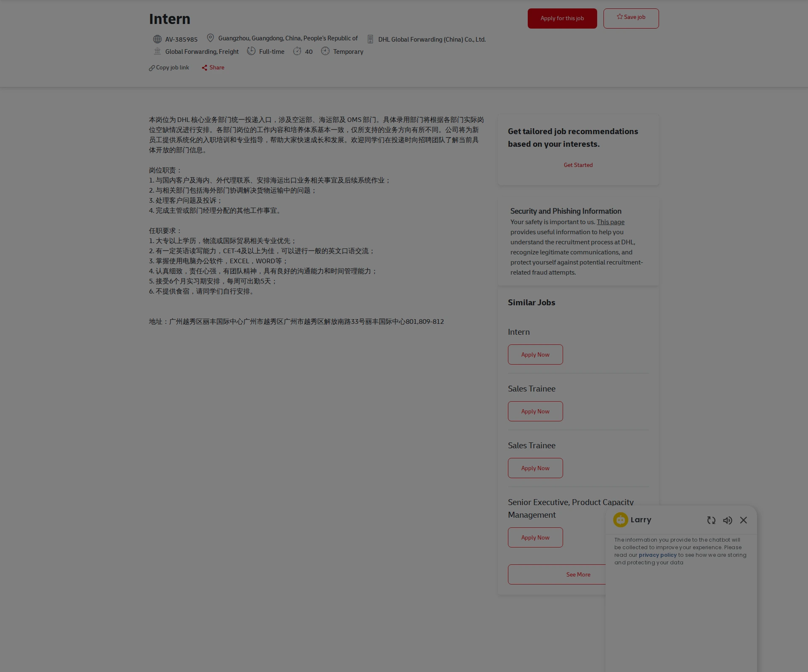The image size is (808, 672).
Task: Open the chatbot privacy policy link
Action: pos(658,555)
